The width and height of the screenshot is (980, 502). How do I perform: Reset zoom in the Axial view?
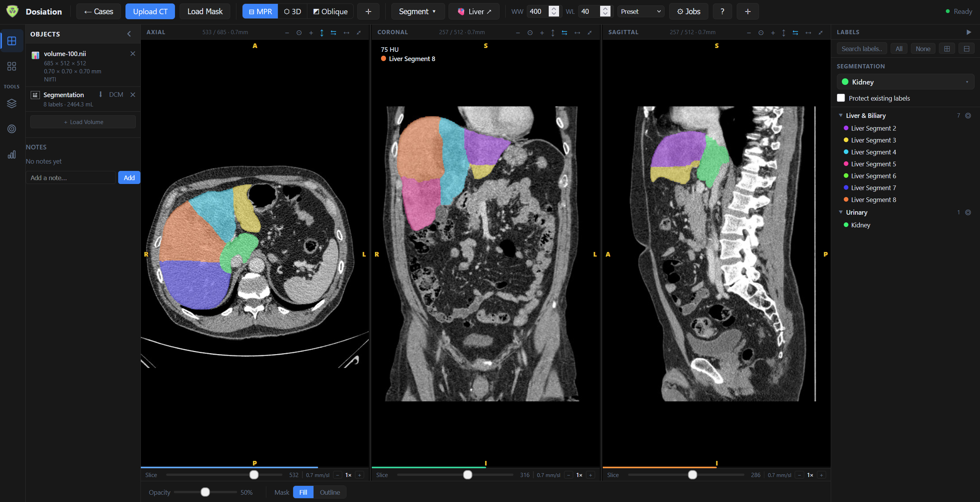pyautogui.click(x=299, y=33)
